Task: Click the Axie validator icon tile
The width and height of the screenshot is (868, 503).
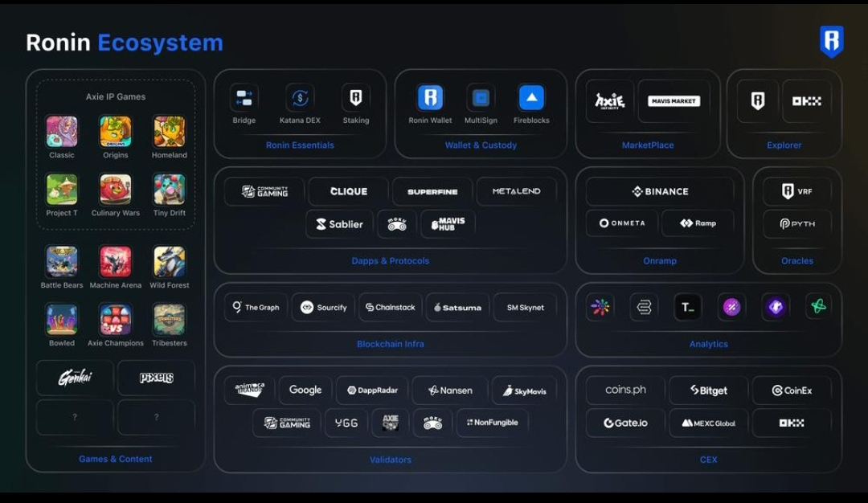Action: pyautogui.click(x=391, y=423)
